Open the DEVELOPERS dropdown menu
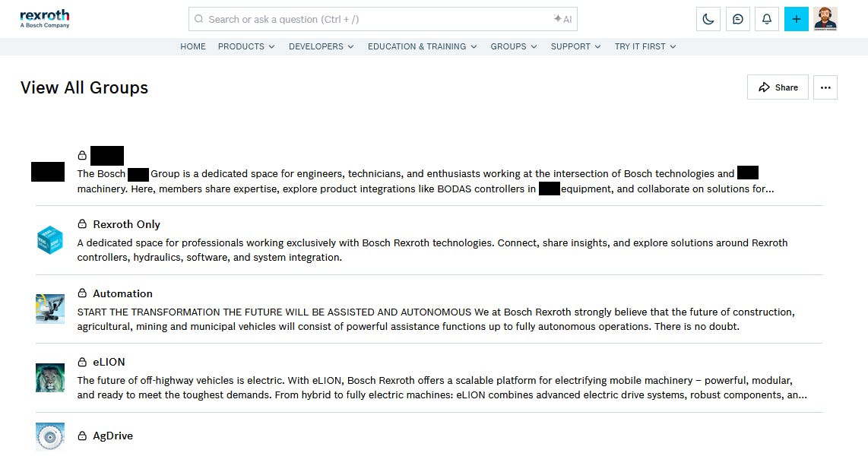Screen dimensions: 868x469 [x=321, y=46]
